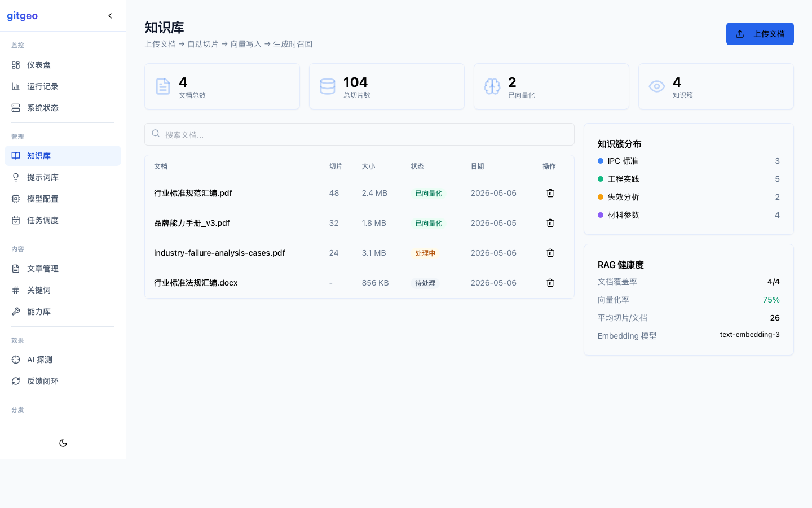The image size is (812, 508).
Task: Click the 总切片数 database icon
Action: coord(328,86)
